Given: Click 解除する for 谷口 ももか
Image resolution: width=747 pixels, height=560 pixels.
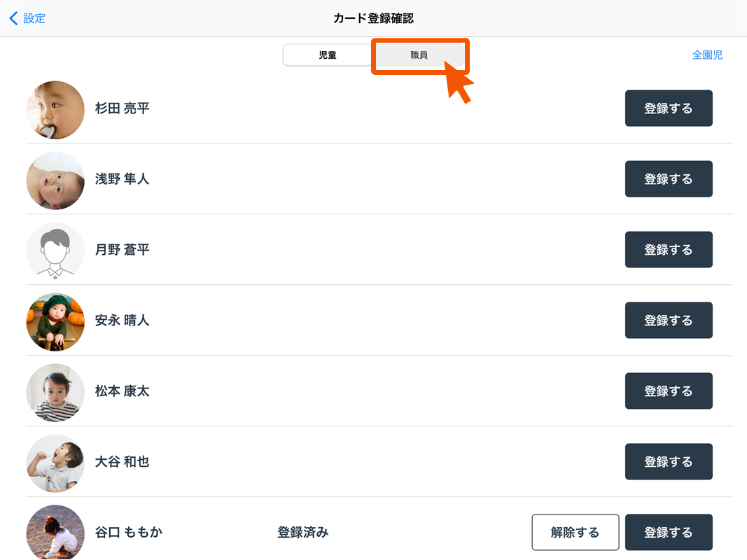Looking at the screenshot, I should coord(575,533).
